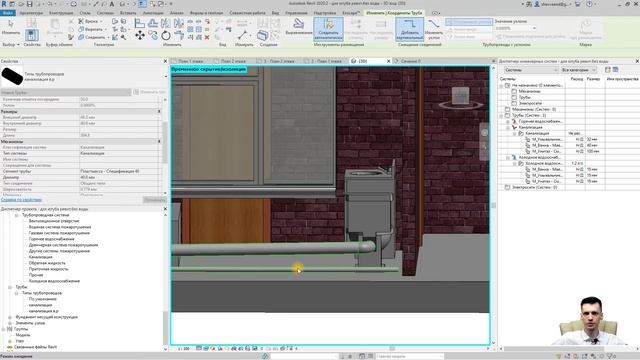Click the Offset tool icon in the Modify panel

(x=153, y=23)
